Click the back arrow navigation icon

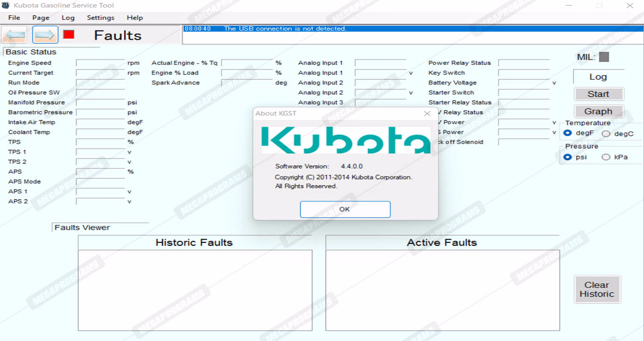14,35
